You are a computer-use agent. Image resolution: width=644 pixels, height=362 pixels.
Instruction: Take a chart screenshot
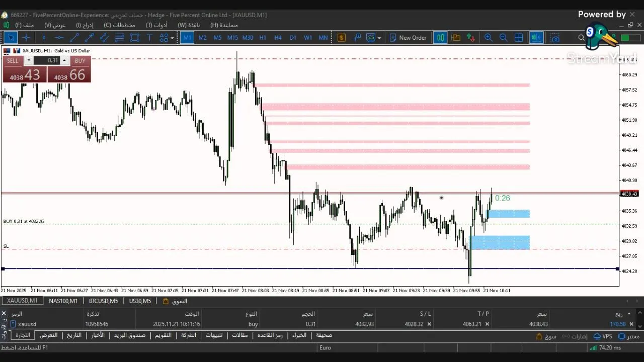pyautogui.click(x=554, y=38)
